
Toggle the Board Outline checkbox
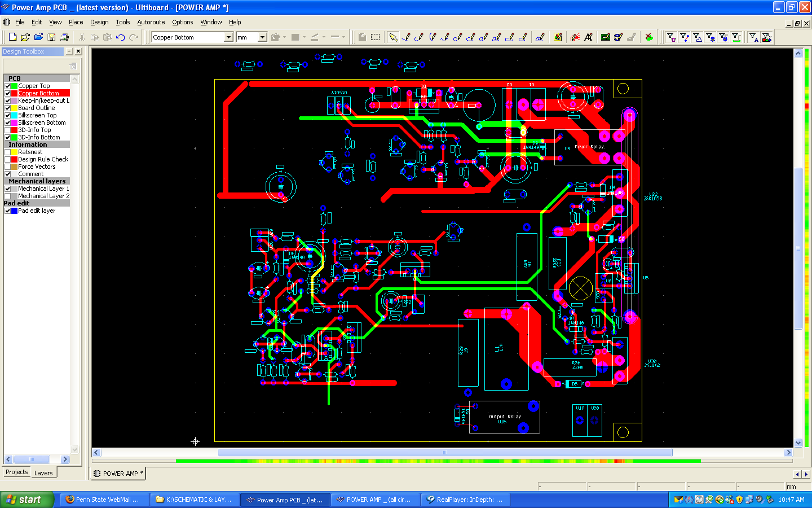click(x=8, y=108)
